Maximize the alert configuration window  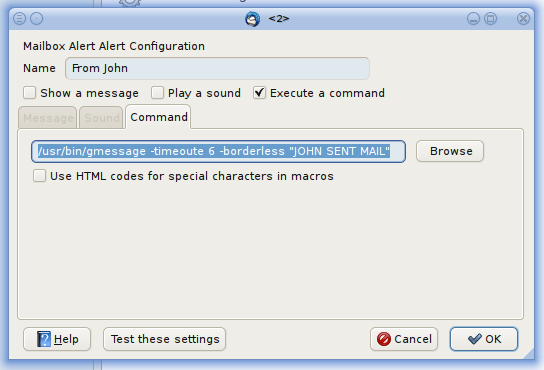491,18
